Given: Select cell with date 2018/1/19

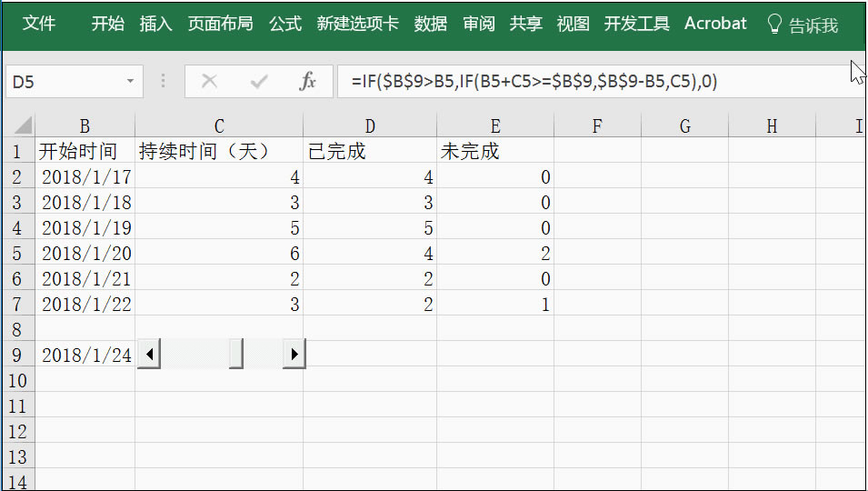Looking at the screenshot, I should pos(85,227).
